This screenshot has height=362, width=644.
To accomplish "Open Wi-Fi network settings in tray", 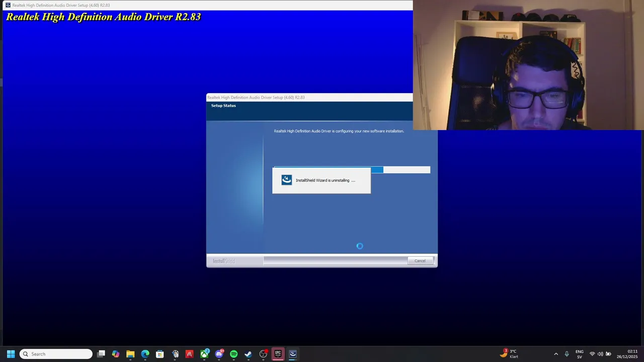I will [x=592, y=354].
